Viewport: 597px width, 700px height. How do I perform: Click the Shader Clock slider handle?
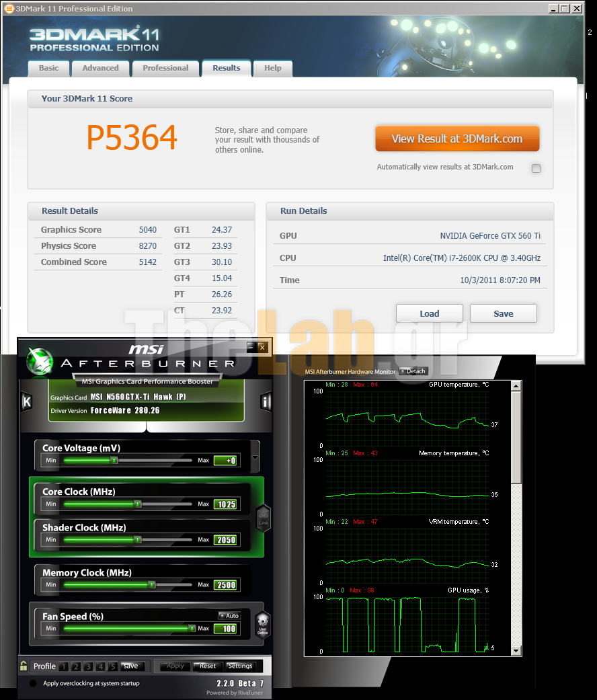138,540
